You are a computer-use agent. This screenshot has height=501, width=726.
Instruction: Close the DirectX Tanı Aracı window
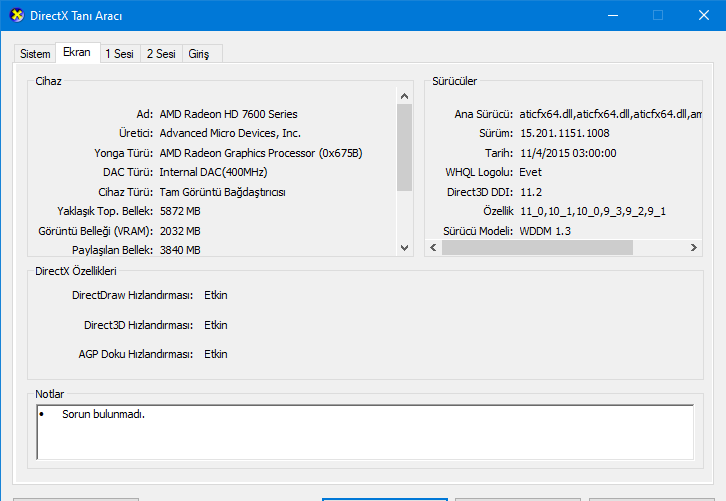tap(703, 15)
